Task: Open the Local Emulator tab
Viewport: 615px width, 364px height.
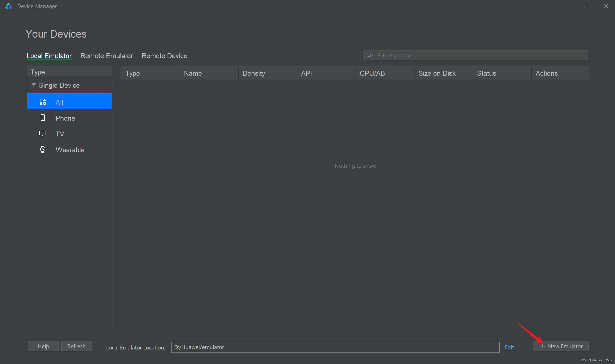Action: 49,55
